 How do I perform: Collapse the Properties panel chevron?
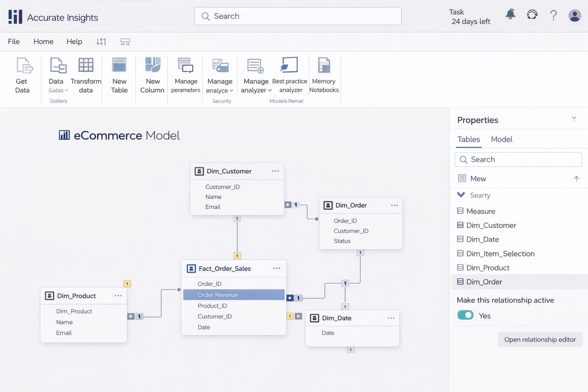coord(574,118)
